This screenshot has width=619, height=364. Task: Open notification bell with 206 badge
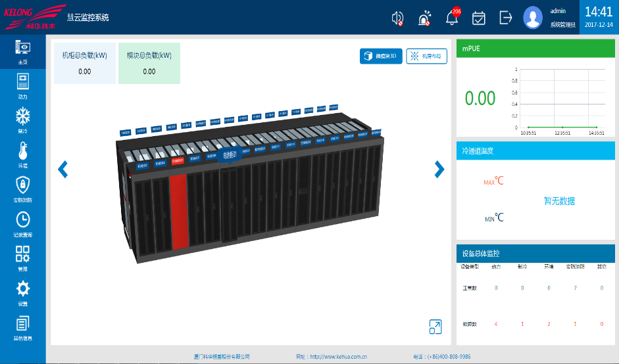click(x=452, y=18)
